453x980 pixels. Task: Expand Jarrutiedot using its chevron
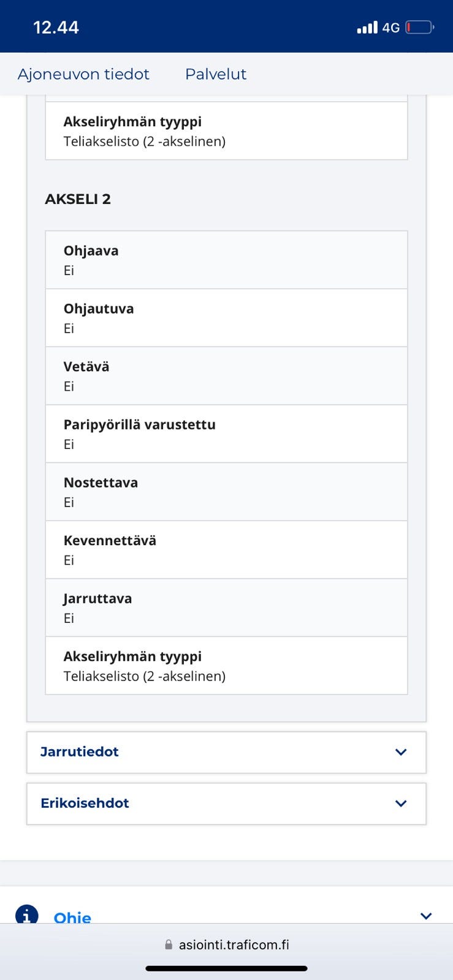[x=400, y=752]
